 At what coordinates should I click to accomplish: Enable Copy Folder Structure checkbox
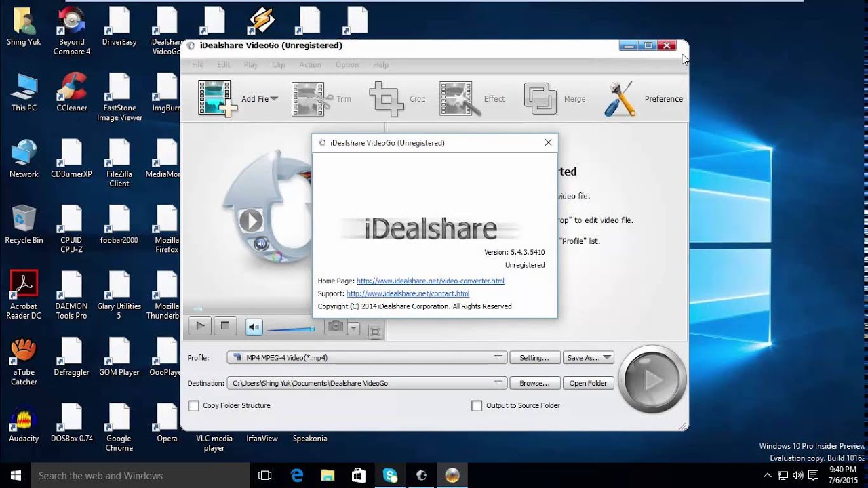click(193, 405)
